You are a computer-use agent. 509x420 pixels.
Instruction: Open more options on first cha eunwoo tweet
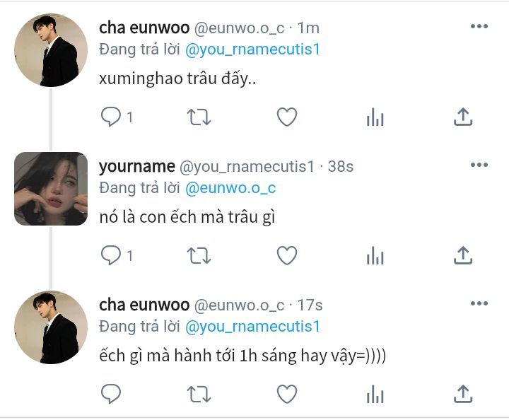coord(479,26)
